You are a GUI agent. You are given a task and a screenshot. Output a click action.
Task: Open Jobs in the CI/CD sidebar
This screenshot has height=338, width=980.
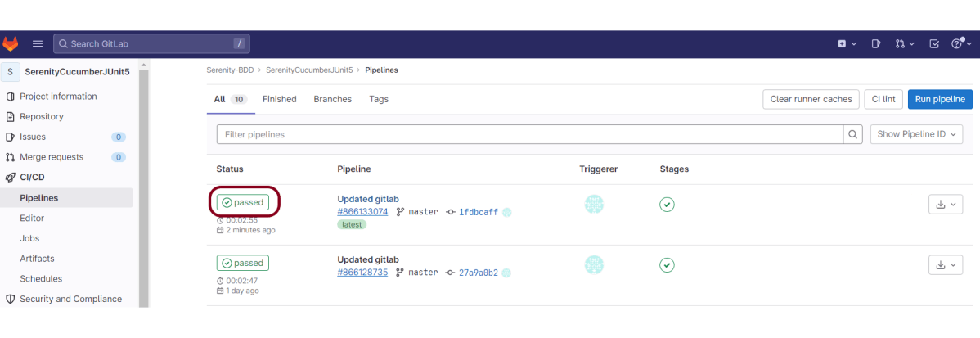point(29,238)
